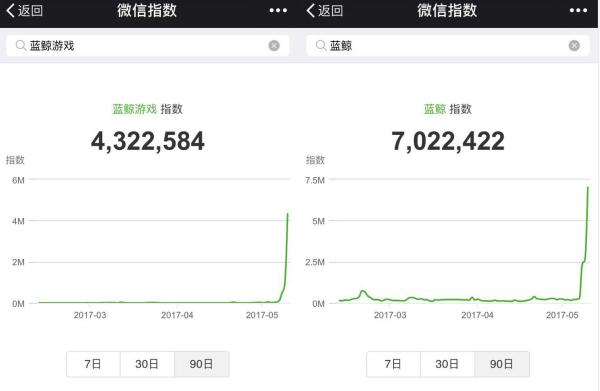The image size is (600, 391).
Task: Tap 2017-04 label on 蓝鲸游戏 chart
Action: click(x=177, y=315)
